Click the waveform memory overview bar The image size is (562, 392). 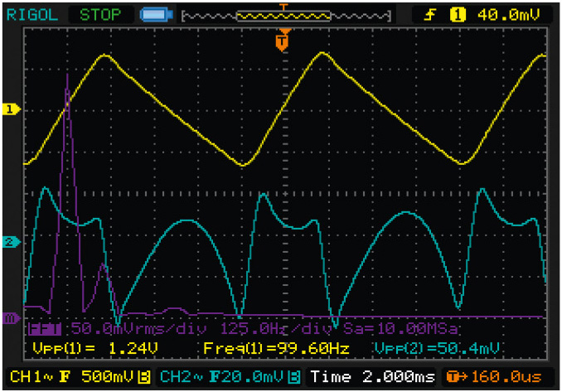[x=283, y=14]
